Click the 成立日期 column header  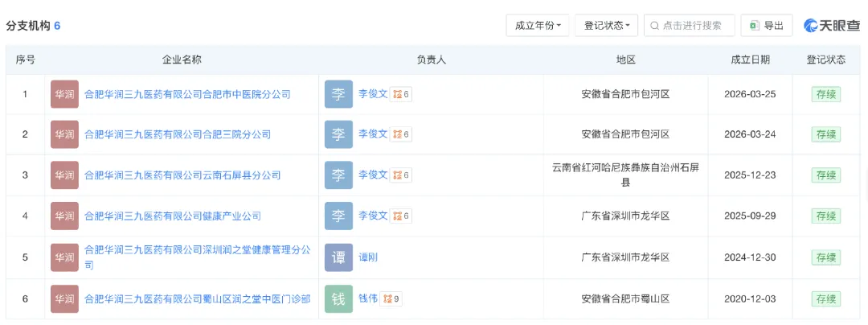click(750, 60)
